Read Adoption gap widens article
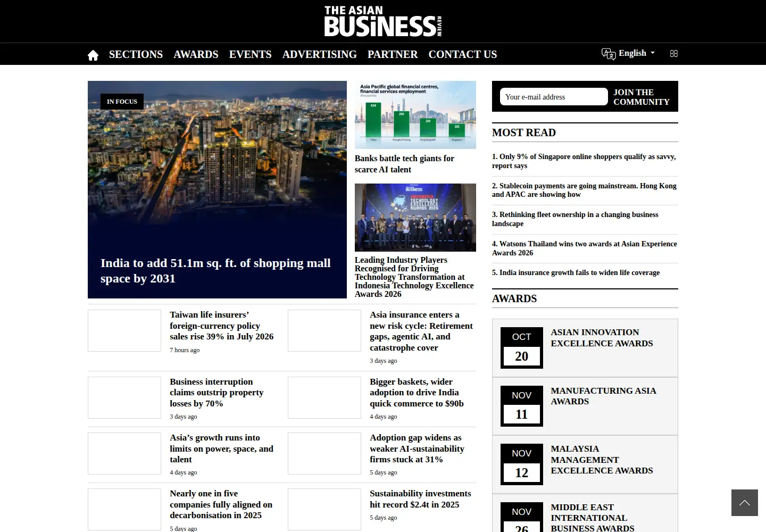This screenshot has width=766, height=532. click(417, 448)
